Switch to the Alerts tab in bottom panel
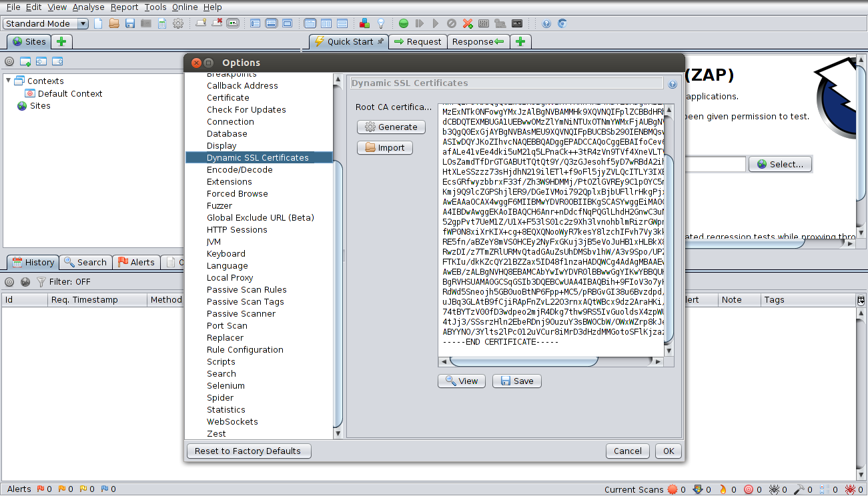The height and width of the screenshot is (496, 868). coord(136,262)
